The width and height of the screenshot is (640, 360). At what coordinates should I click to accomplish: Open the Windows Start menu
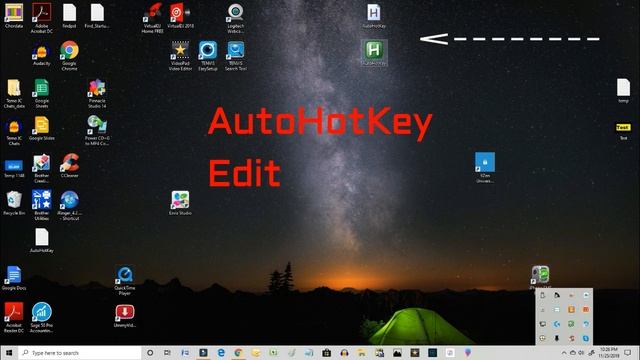(x=9, y=353)
